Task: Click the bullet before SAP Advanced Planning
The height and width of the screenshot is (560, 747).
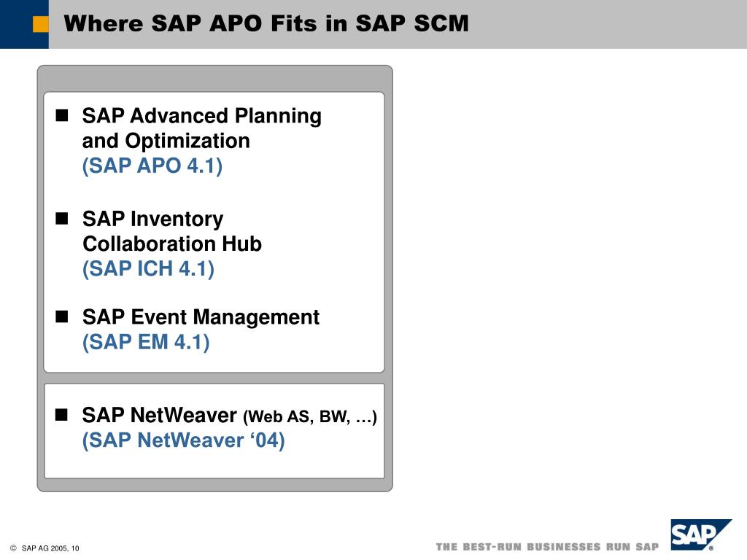Action: pyautogui.click(x=62, y=115)
